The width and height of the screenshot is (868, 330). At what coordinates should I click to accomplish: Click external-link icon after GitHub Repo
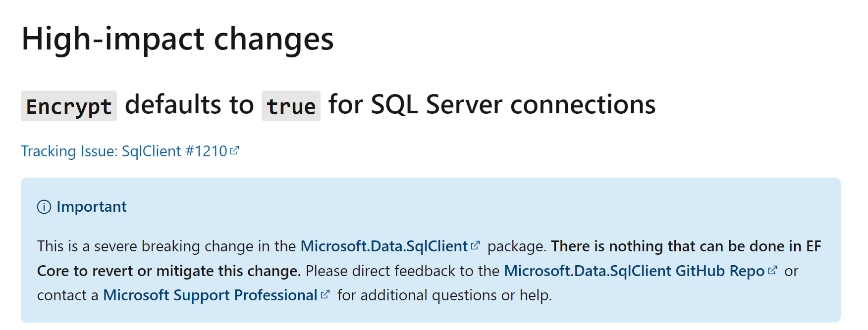coord(773,270)
